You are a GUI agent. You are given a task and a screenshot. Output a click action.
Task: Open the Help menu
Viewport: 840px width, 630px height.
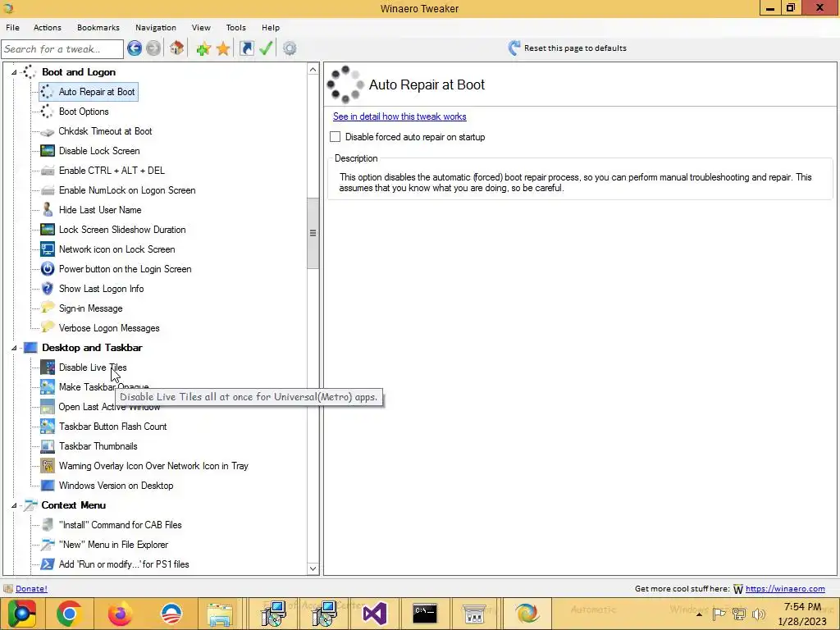[271, 27]
